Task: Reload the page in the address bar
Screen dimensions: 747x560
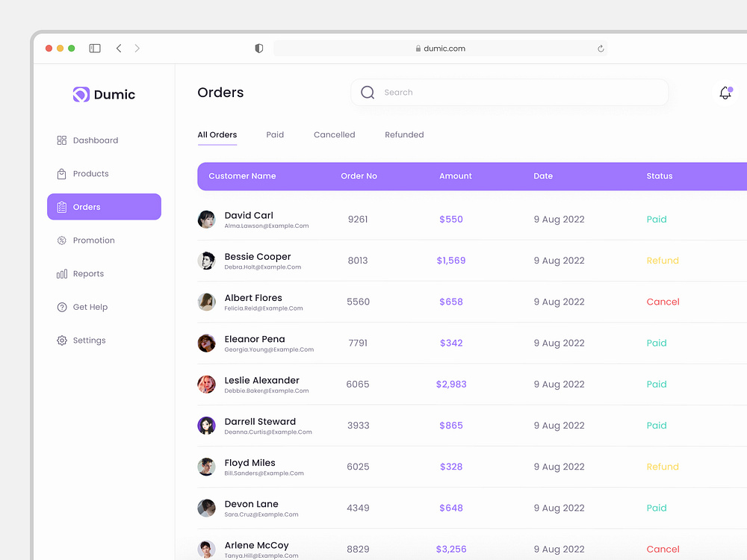Action: click(x=601, y=49)
